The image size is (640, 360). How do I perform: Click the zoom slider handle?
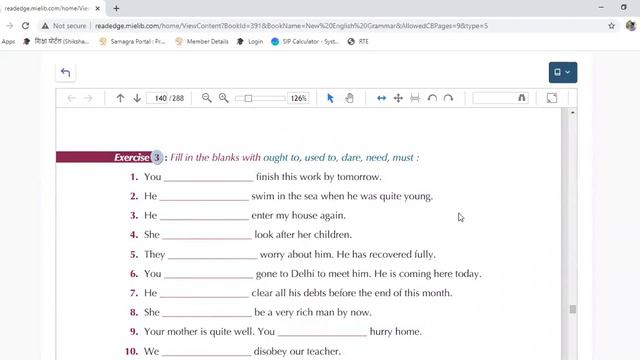pyautogui.click(x=248, y=98)
